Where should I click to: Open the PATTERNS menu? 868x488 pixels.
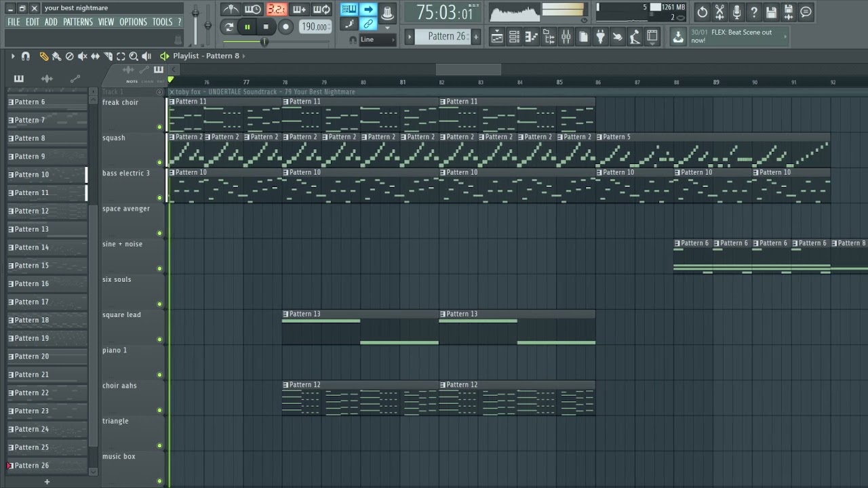click(78, 22)
